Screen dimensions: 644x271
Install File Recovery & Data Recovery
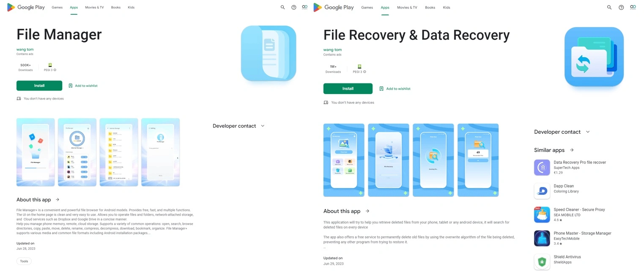point(348,88)
